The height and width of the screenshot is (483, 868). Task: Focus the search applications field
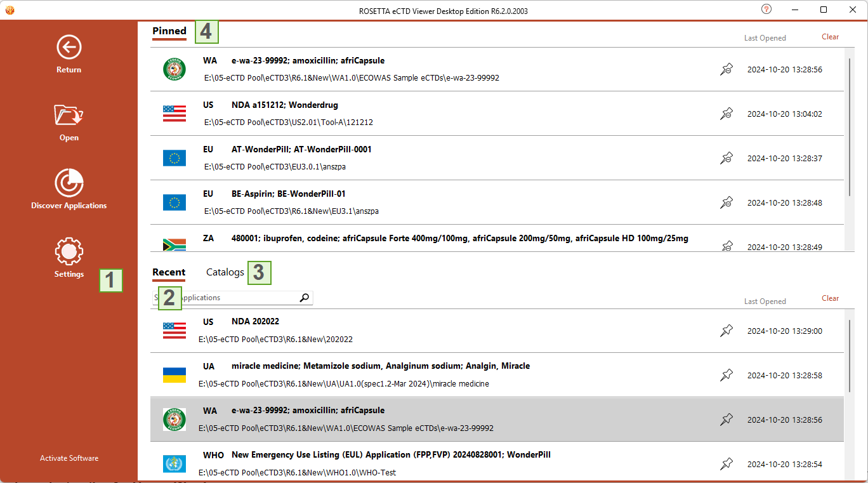click(x=233, y=298)
